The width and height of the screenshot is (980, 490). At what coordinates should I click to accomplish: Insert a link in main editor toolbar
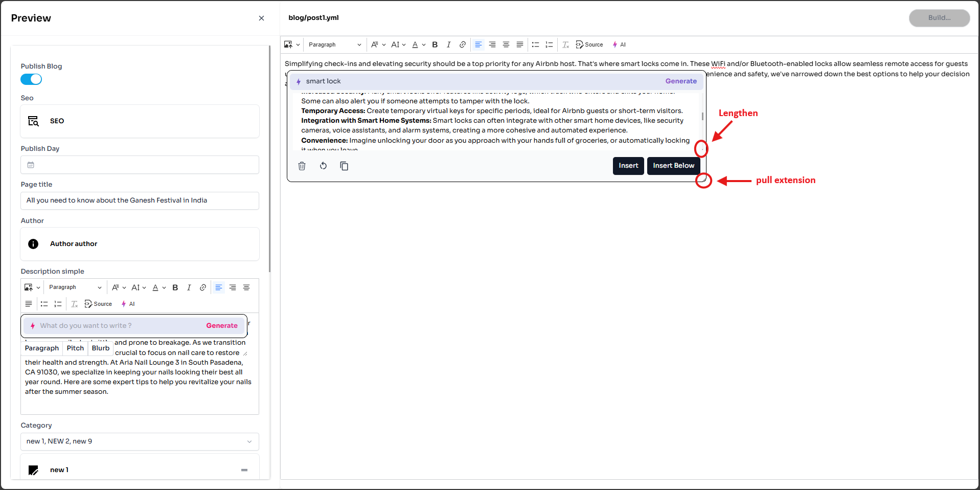pyautogui.click(x=462, y=44)
